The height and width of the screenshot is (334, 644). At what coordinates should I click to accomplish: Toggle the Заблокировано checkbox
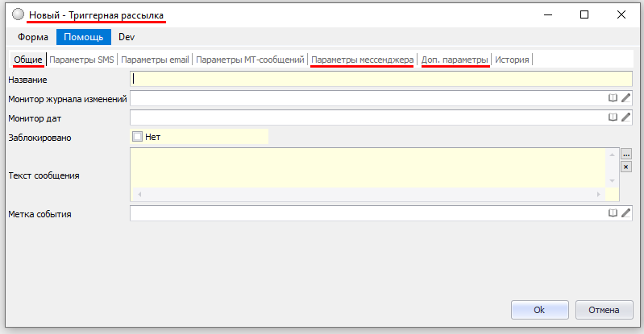(137, 137)
